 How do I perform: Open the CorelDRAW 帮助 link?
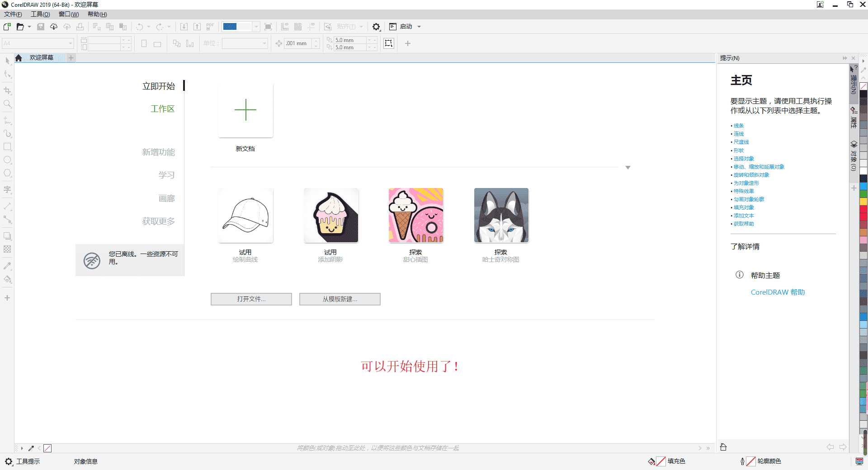tap(778, 292)
